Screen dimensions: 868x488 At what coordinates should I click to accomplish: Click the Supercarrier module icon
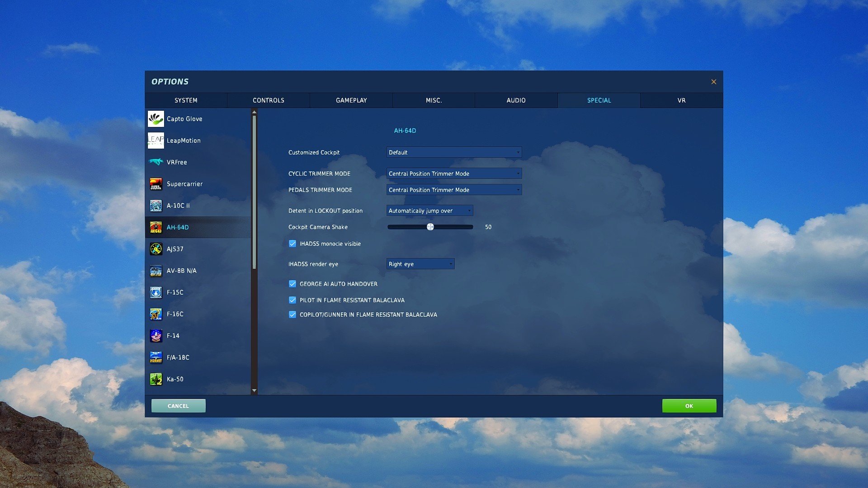point(156,184)
